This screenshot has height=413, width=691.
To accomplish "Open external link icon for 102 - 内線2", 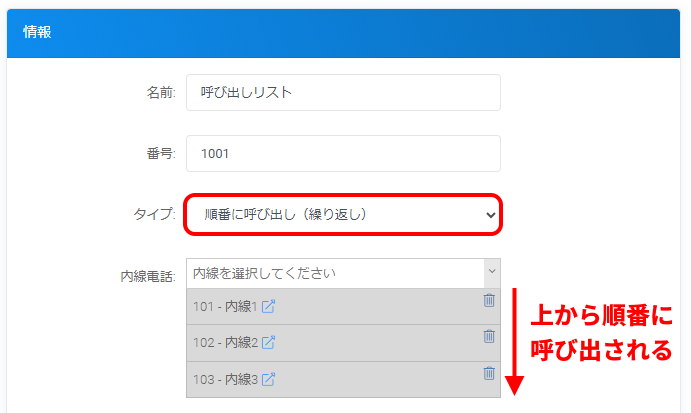I will click(268, 343).
